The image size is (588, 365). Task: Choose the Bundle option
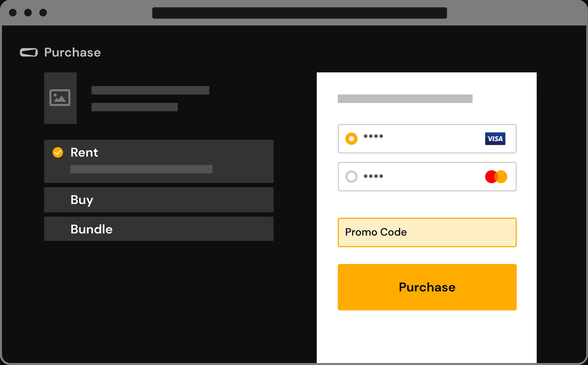pyautogui.click(x=158, y=229)
